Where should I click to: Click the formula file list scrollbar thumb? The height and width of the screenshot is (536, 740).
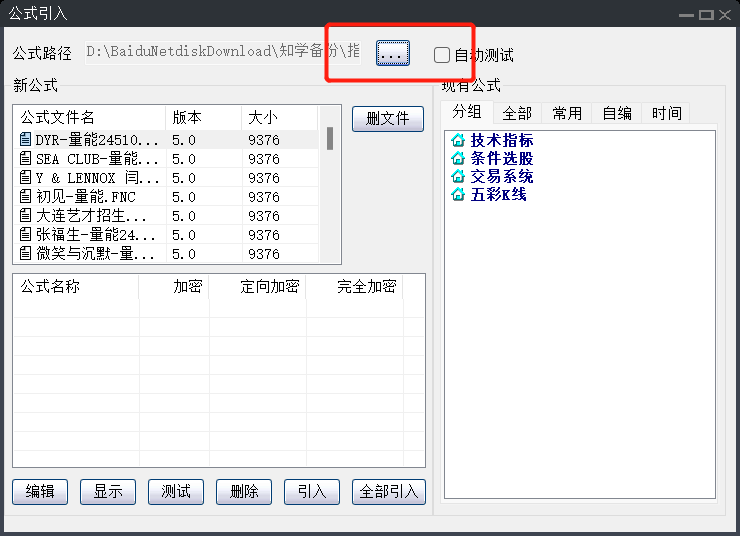pos(330,138)
